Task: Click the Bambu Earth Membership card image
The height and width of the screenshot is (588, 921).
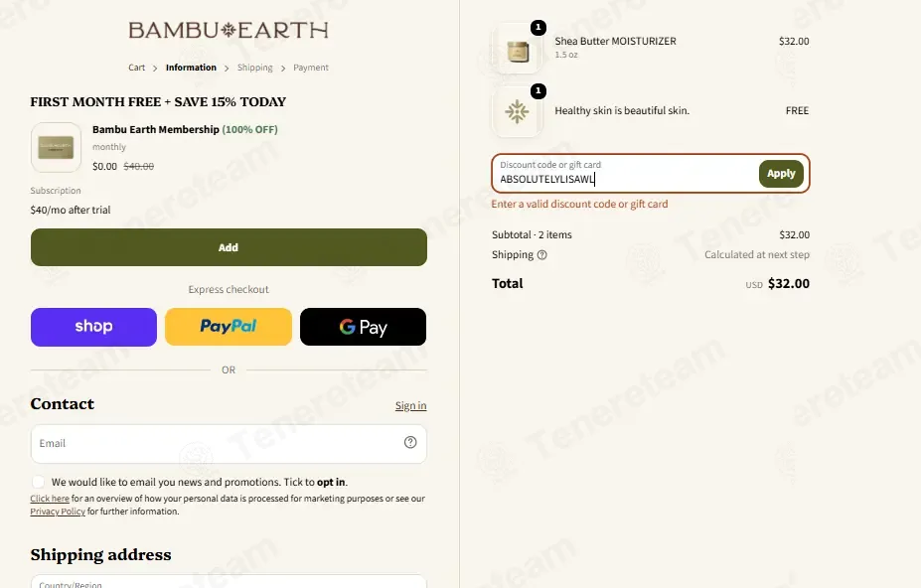Action: click(56, 147)
